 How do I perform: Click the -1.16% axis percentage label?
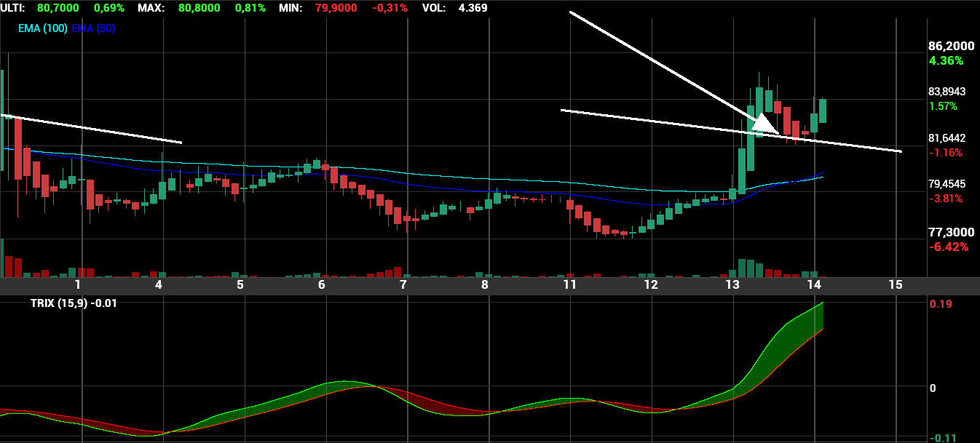(x=945, y=153)
